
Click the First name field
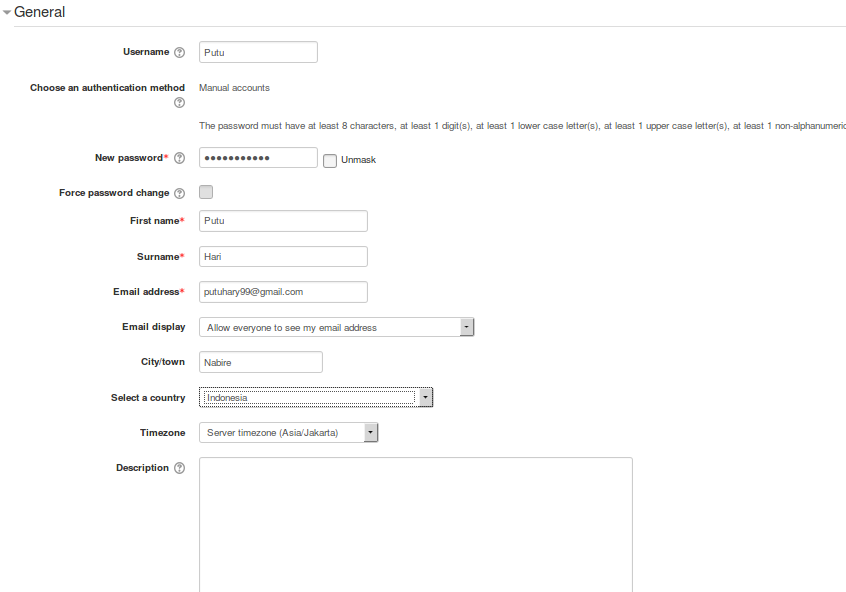pyautogui.click(x=283, y=221)
